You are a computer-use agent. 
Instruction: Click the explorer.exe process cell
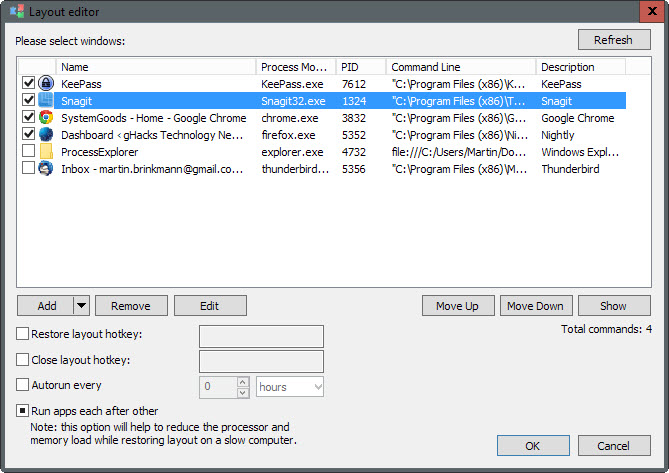[x=292, y=152]
